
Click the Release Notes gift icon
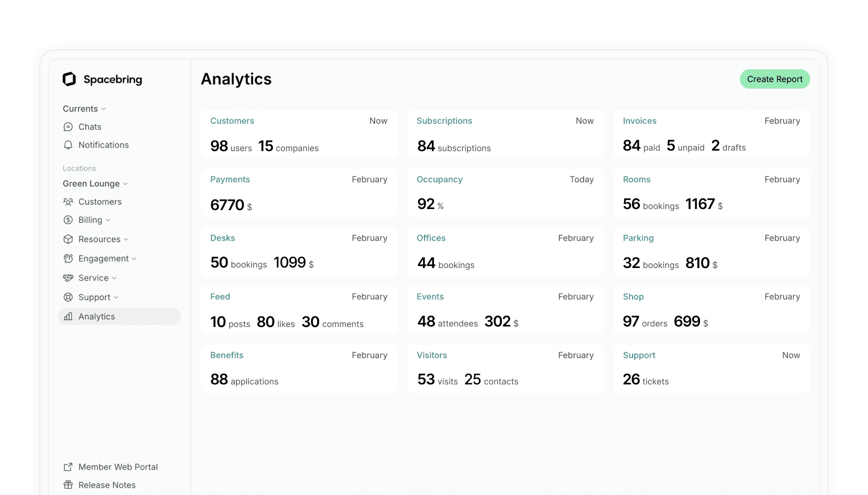[68, 484]
